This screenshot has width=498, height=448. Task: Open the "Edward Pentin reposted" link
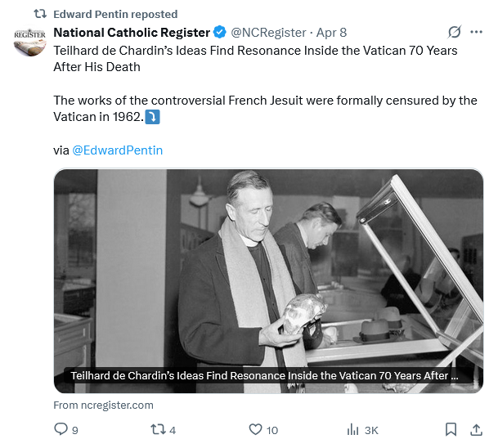click(114, 14)
